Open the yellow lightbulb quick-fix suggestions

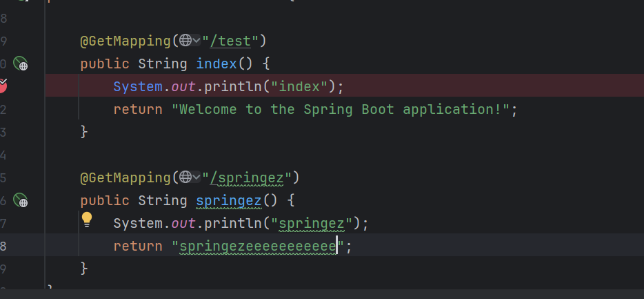tap(87, 220)
